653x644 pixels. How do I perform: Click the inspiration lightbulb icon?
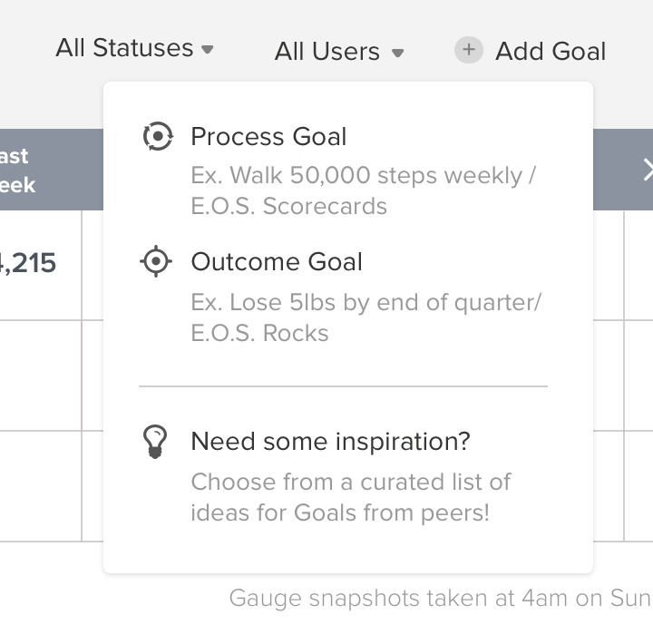coord(155,442)
